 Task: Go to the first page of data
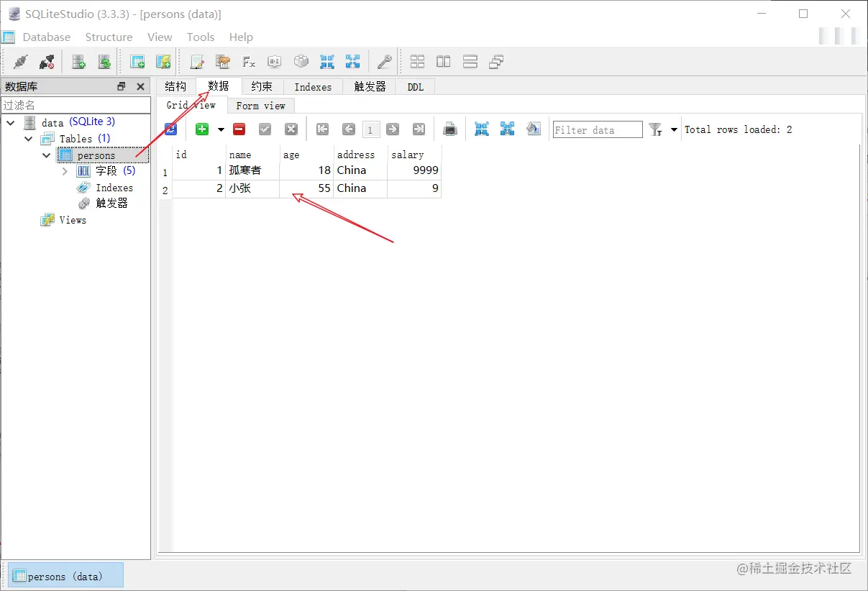[323, 129]
